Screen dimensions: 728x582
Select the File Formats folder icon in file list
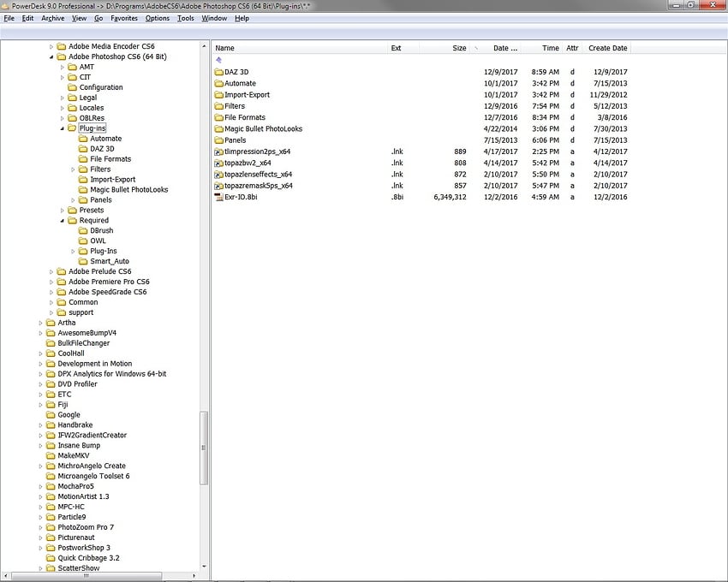pyautogui.click(x=218, y=117)
